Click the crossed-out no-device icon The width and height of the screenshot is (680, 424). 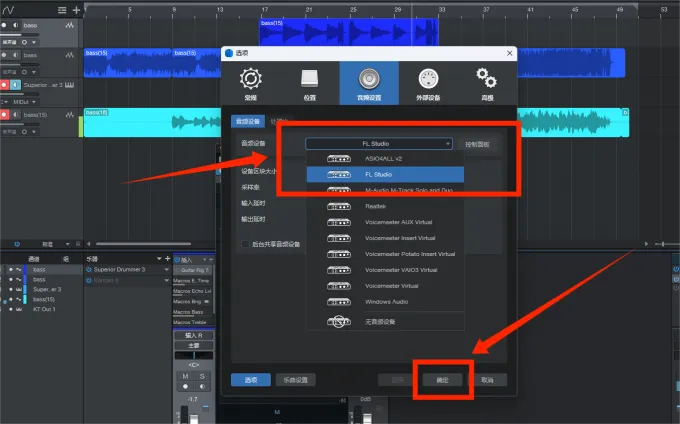tap(339, 322)
